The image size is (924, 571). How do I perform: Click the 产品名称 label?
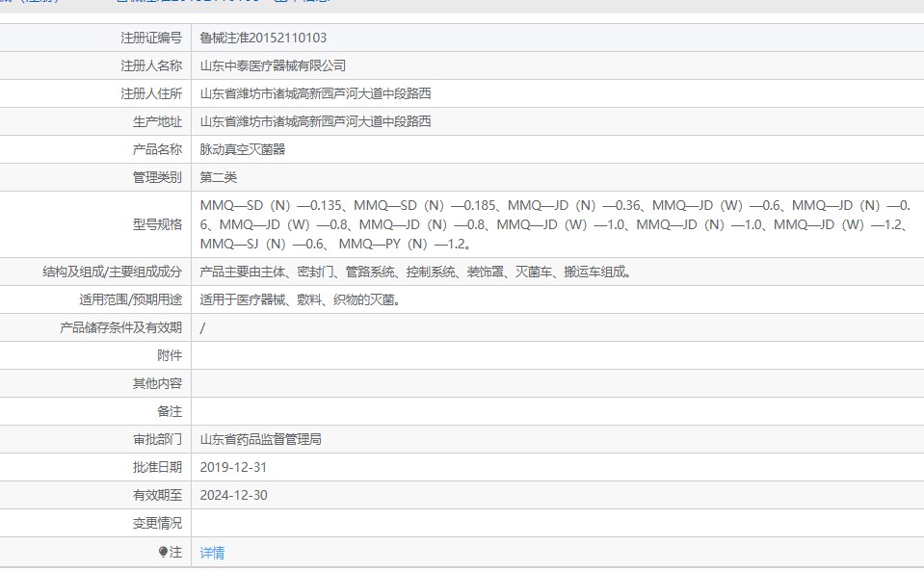click(x=157, y=149)
